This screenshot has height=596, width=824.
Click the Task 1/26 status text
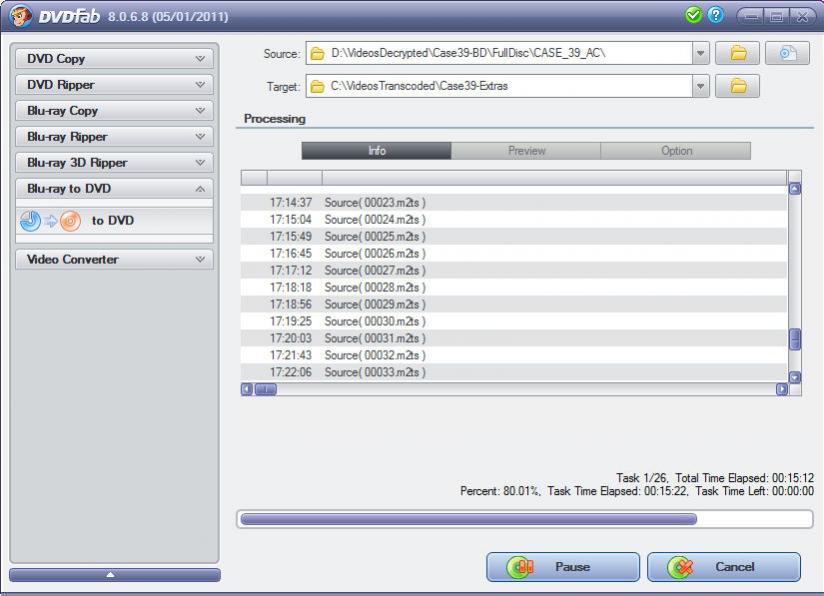pos(642,478)
